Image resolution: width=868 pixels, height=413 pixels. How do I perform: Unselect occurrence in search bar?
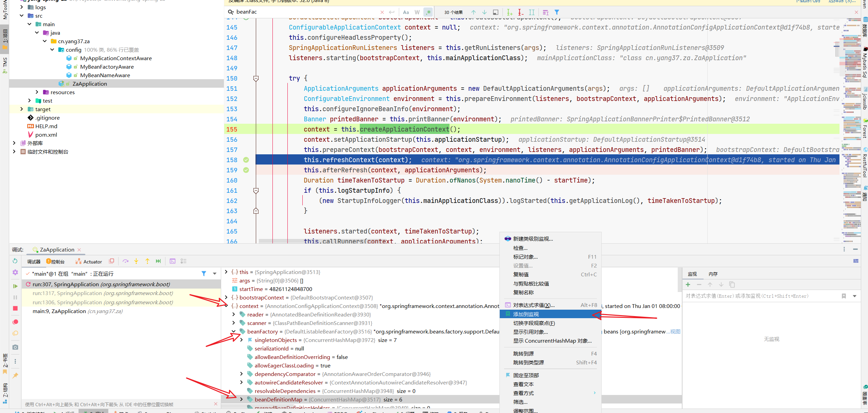click(x=520, y=12)
